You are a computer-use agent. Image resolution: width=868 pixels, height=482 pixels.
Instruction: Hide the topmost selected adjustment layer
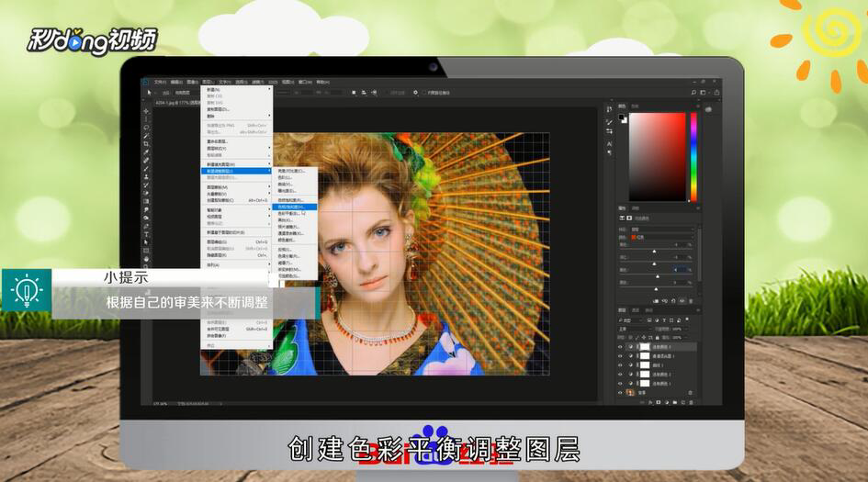(x=620, y=347)
